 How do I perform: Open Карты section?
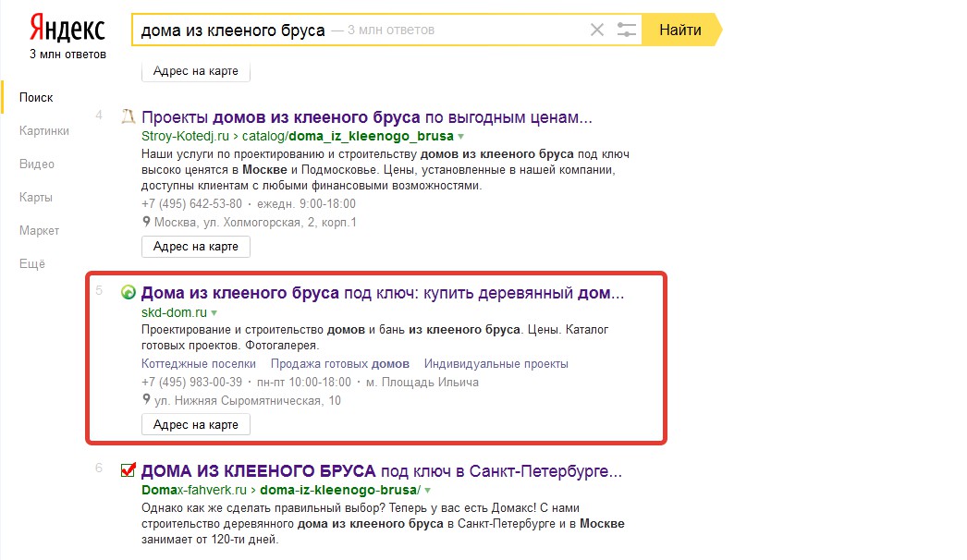coord(36,198)
